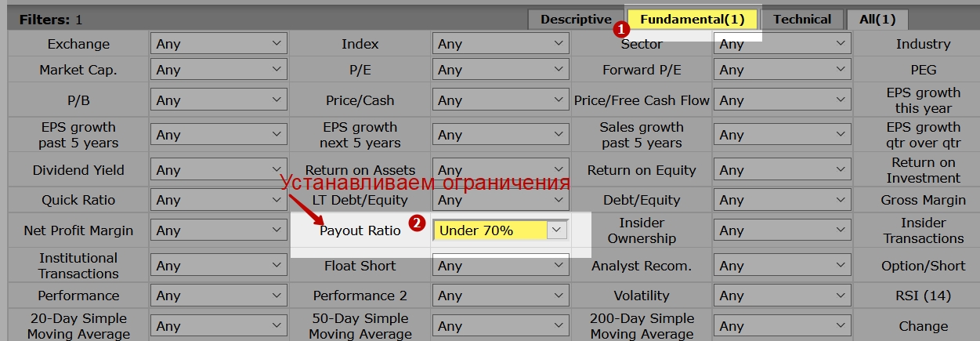Expand the P/E filter dropdown

point(501,70)
